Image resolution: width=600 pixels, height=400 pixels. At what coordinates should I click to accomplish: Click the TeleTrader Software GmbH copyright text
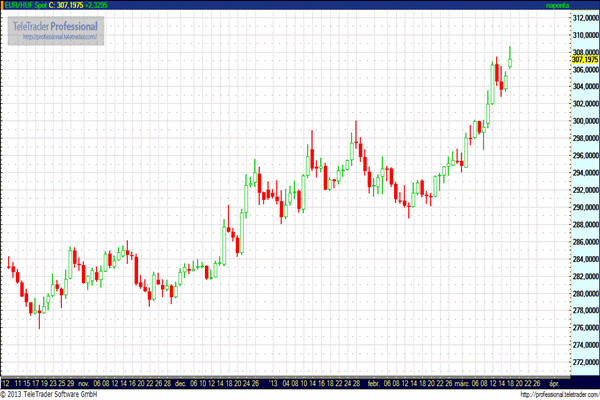50,394
